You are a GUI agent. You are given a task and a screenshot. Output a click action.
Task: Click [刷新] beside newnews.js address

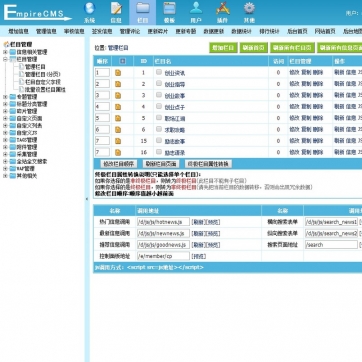pos(198,233)
